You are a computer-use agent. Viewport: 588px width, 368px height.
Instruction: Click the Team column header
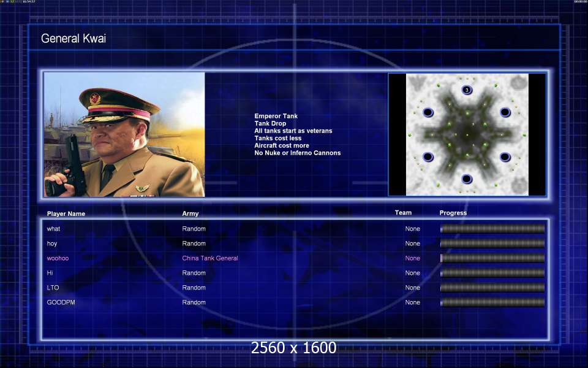pos(403,213)
